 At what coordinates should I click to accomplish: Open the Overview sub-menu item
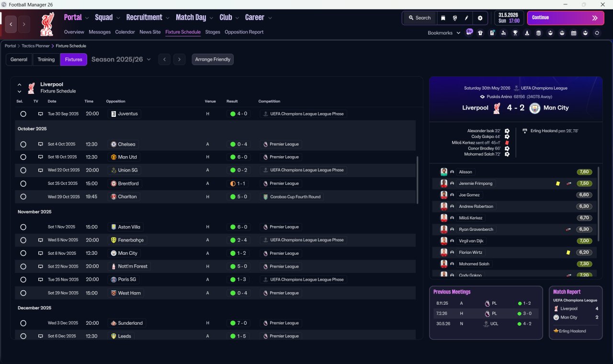tap(74, 32)
